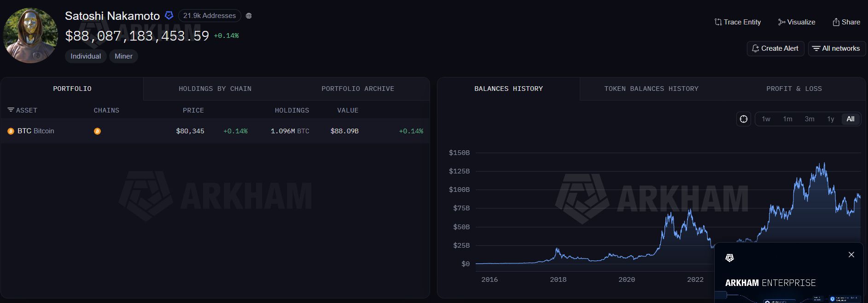Screen dimensions: 868x303
Task: Click the ARKHAM ENTERPRISE popup title
Action: [x=770, y=283]
